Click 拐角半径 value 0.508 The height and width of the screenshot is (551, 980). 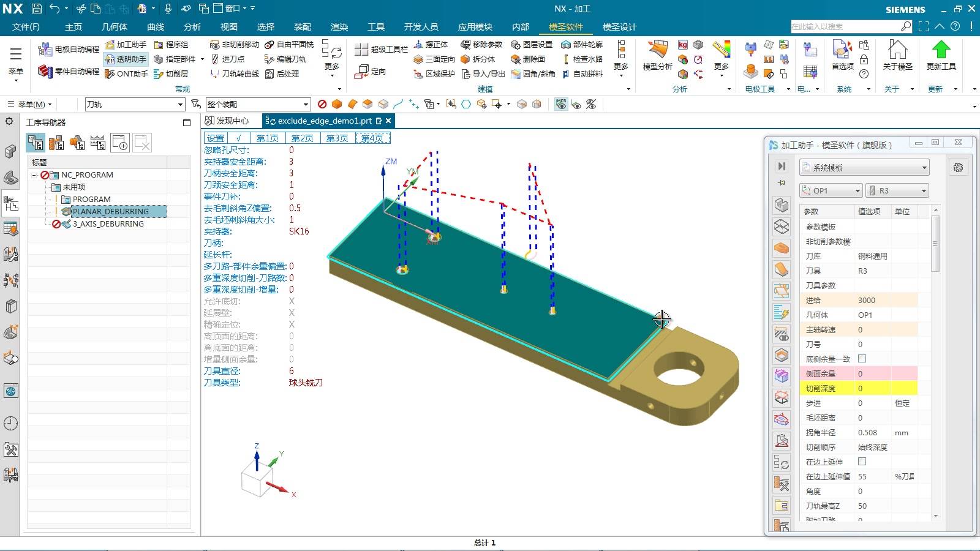point(867,432)
